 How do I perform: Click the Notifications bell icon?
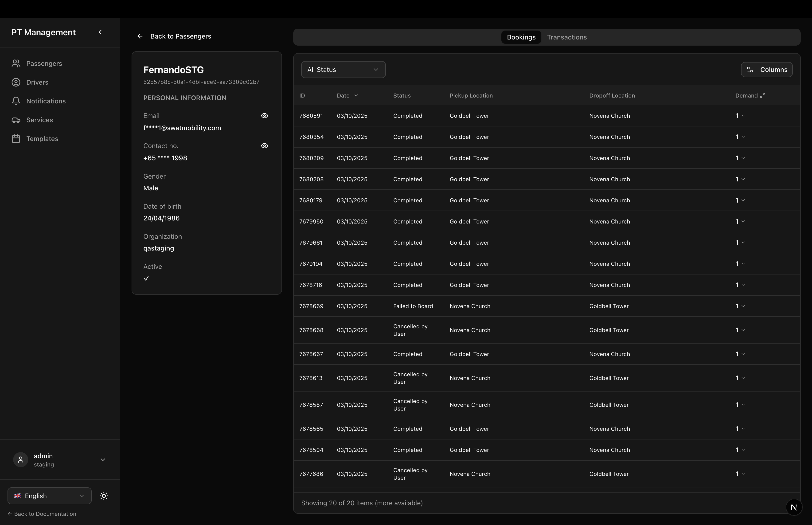click(x=16, y=101)
